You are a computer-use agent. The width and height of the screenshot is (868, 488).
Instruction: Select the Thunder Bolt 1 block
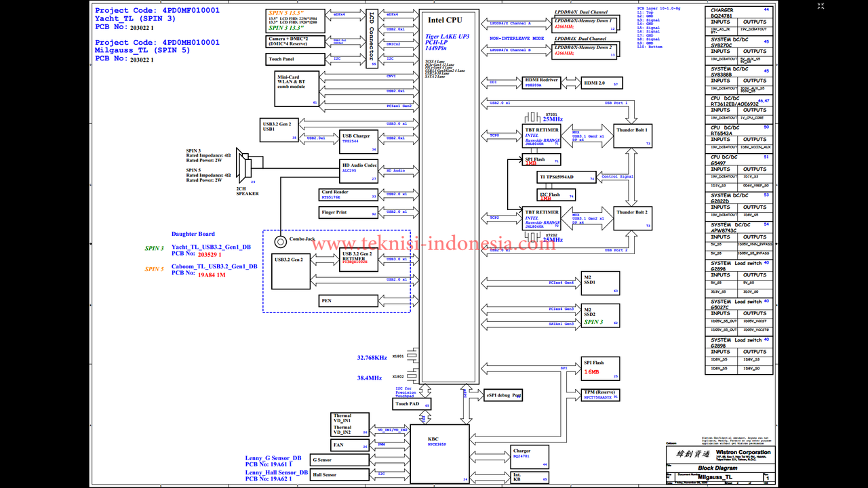click(x=633, y=136)
